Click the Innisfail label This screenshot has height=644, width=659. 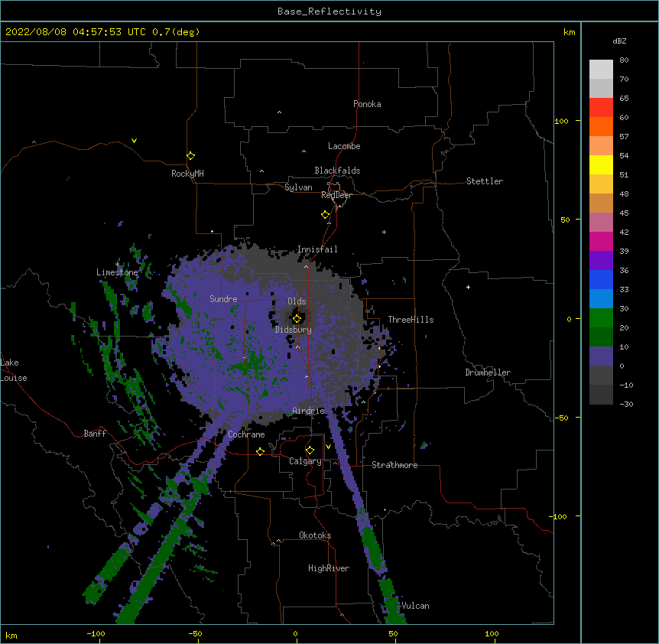pyautogui.click(x=317, y=249)
